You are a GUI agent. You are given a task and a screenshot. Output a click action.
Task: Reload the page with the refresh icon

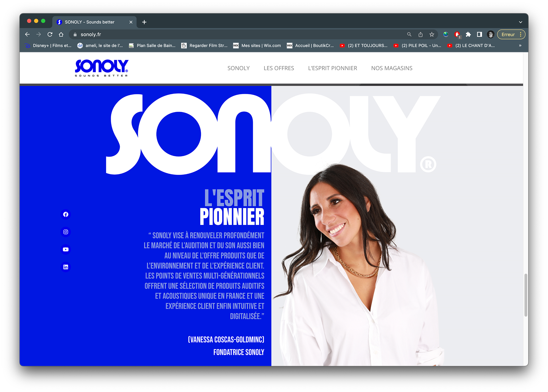click(x=50, y=34)
